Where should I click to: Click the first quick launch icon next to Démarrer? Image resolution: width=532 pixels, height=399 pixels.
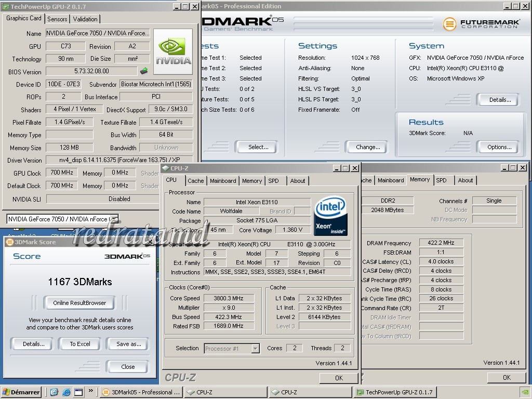click(x=54, y=392)
